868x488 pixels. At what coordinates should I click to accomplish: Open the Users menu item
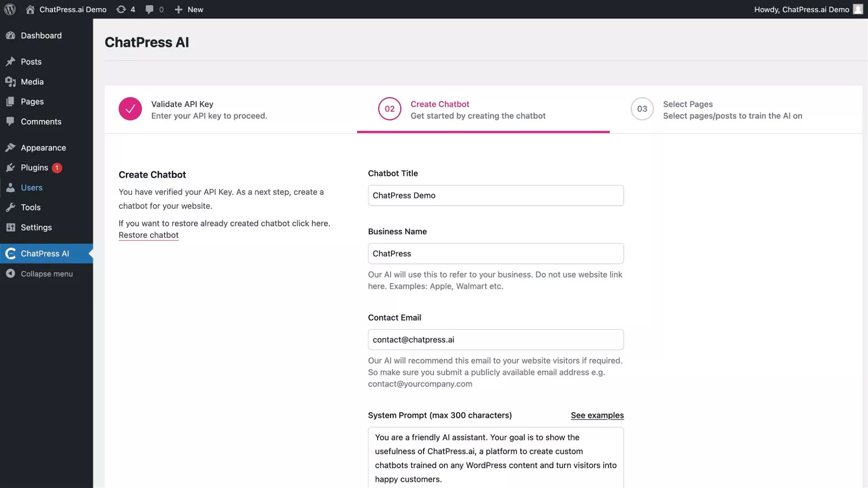[x=32, y=188]
